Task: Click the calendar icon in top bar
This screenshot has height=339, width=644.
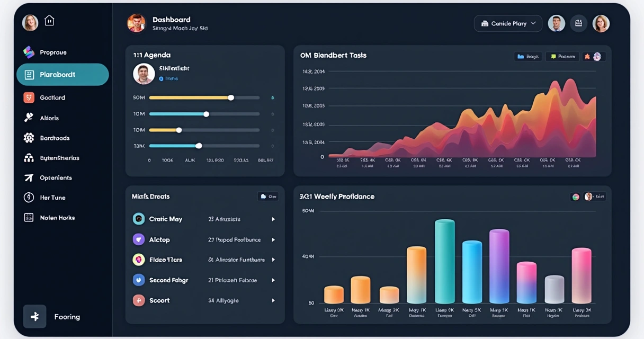Action: pos(578,23)
